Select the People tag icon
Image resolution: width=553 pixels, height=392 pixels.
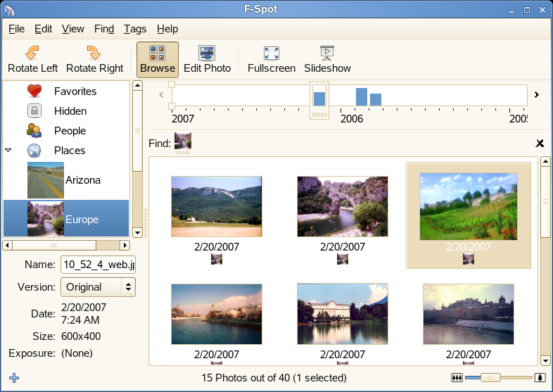(34, 130)
